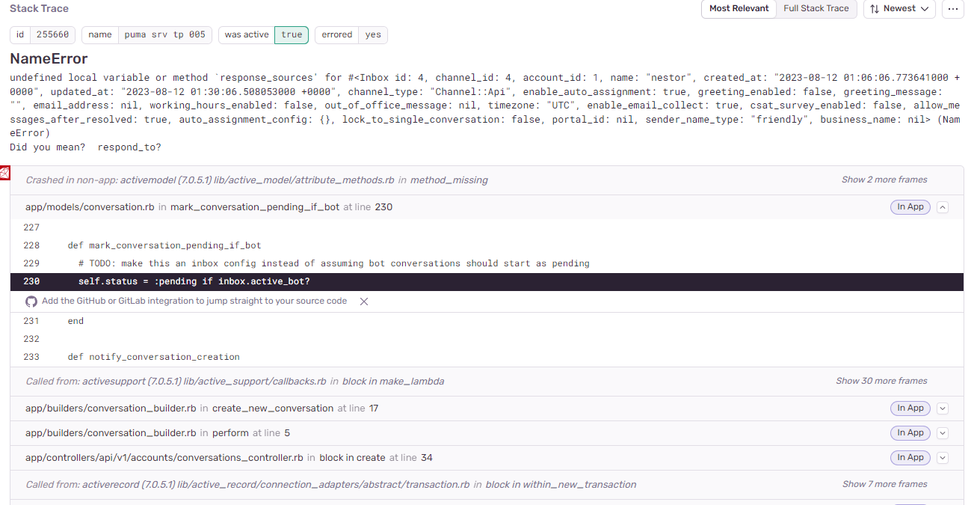This screenshot has height=505, width=980.
Task: Toggle In App on the conversations_controller frame
Action: (910, 457)
